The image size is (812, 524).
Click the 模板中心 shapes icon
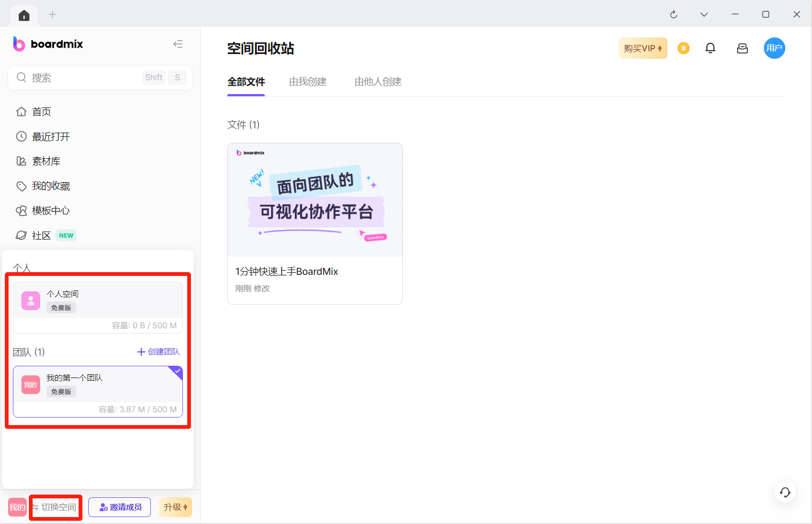[x=21, y=211]
